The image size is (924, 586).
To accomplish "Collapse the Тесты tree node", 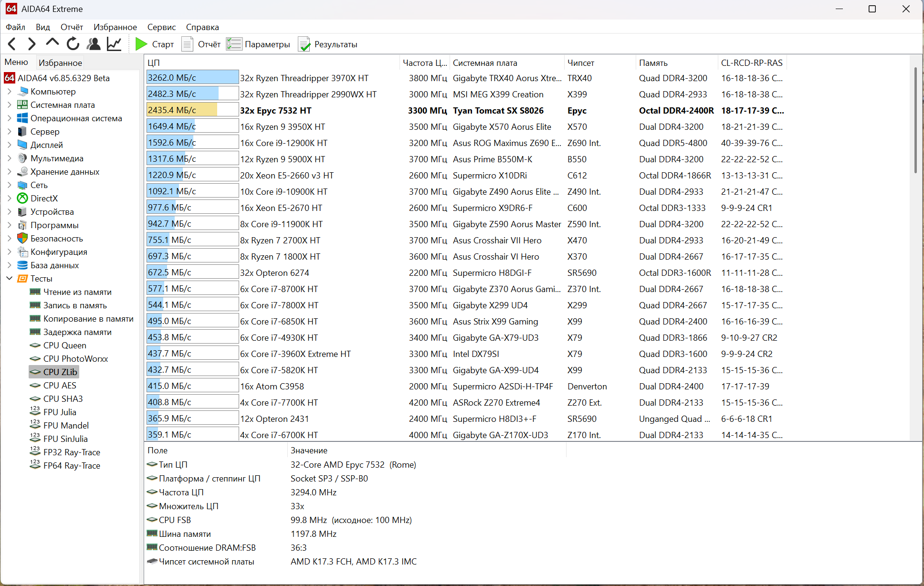I will click(10, 279).
